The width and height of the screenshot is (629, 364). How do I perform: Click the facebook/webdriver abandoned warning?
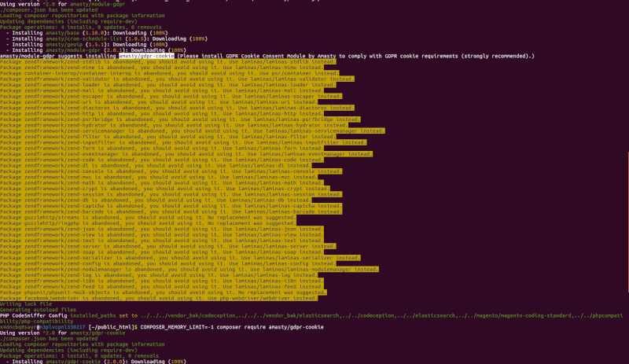point(159,298)
